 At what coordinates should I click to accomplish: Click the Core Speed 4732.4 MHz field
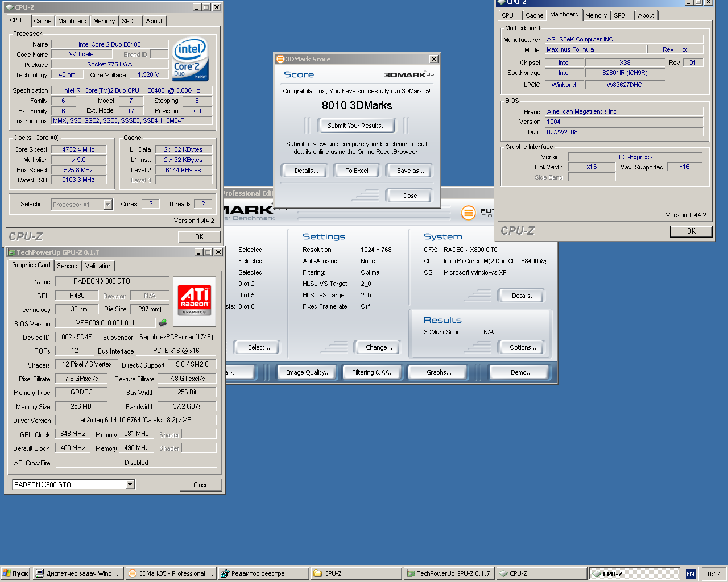[x=78, y=149]
